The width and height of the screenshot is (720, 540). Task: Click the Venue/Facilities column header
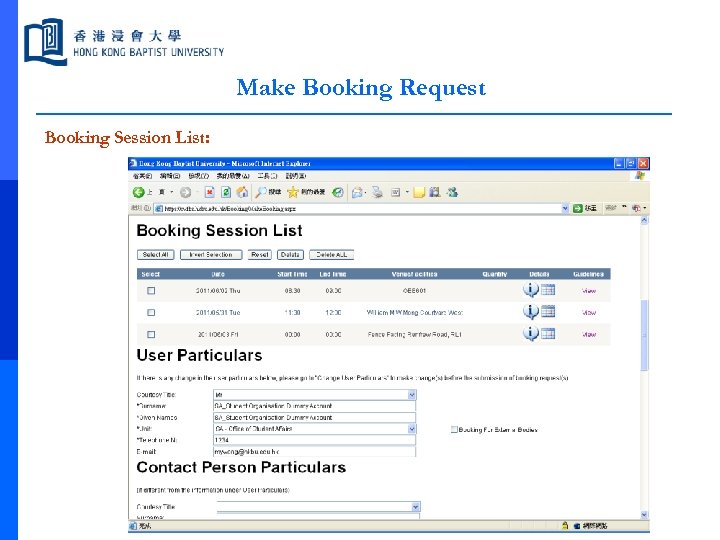coord(414,274)
